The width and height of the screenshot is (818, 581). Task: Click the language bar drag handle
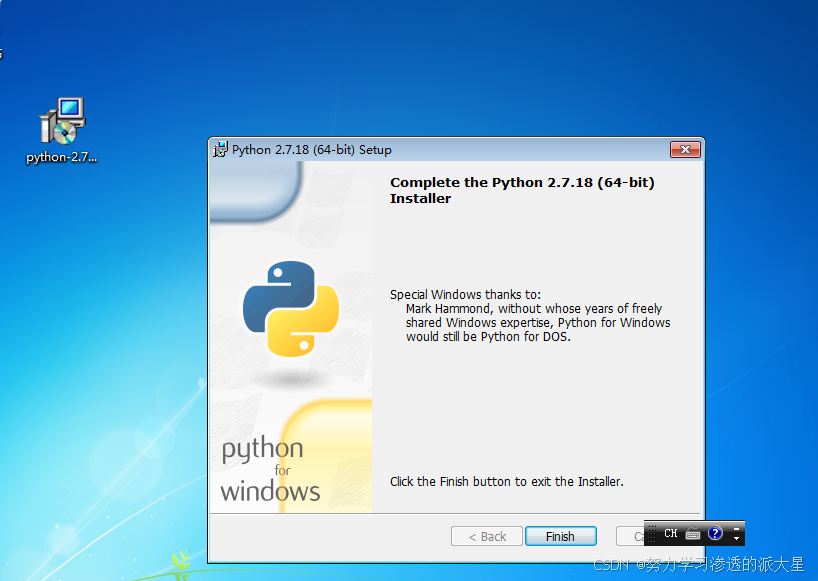coord(652,534)
